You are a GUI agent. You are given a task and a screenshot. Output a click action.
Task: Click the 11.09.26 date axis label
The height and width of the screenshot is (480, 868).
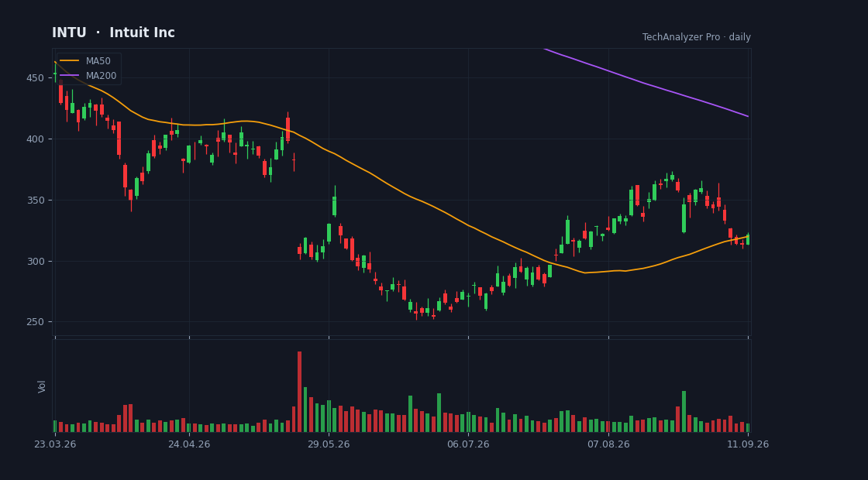coord(748,444)
